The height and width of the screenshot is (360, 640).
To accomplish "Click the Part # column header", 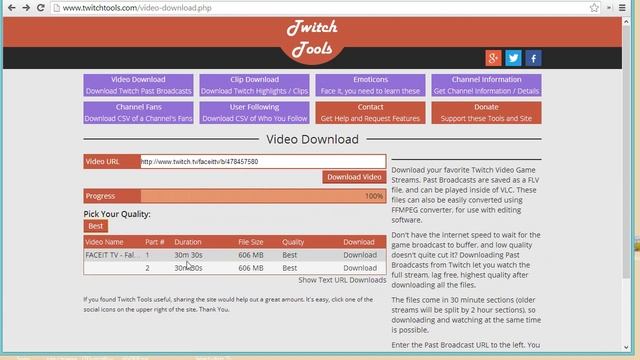I will coord(155,242).
